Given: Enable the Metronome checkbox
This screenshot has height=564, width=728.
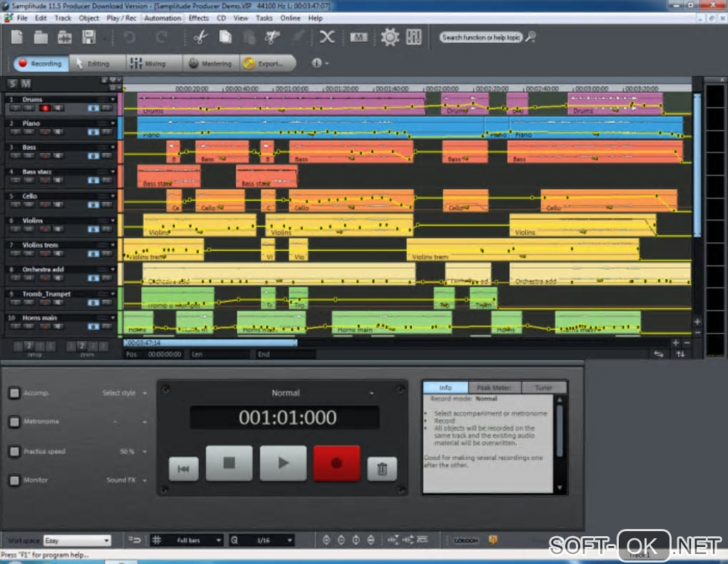Looking at the screenshot, I should [x=14, y=421].
